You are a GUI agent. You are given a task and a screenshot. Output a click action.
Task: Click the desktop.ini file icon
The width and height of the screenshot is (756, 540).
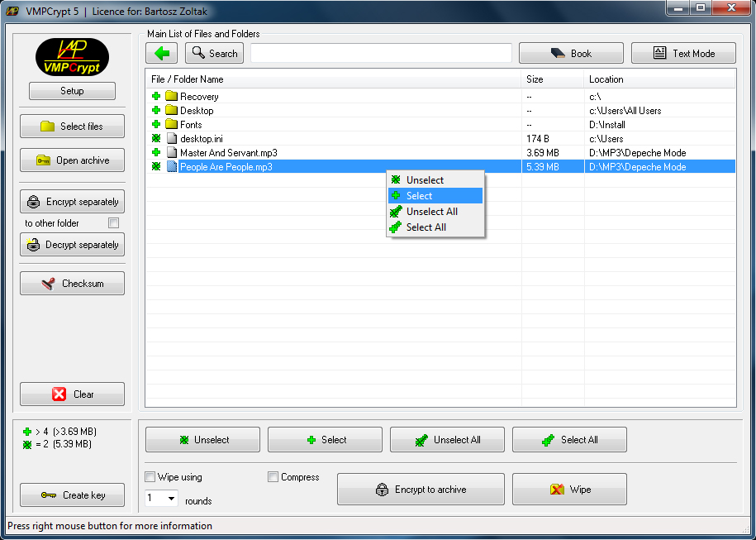172,138
